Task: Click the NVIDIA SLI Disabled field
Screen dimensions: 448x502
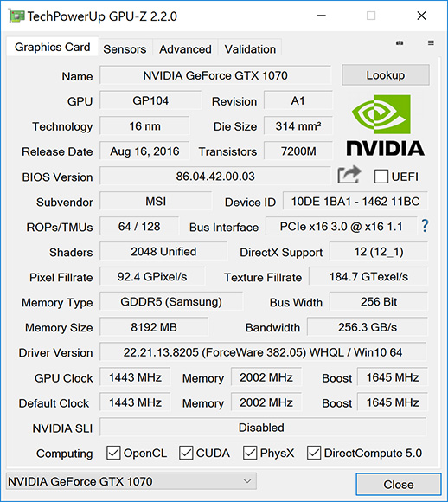Action: 263,428
